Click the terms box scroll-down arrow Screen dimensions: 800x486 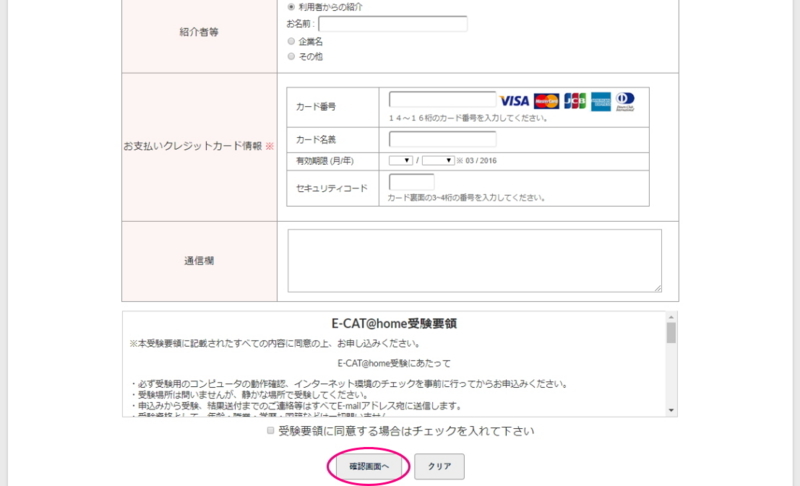(671, 410)
